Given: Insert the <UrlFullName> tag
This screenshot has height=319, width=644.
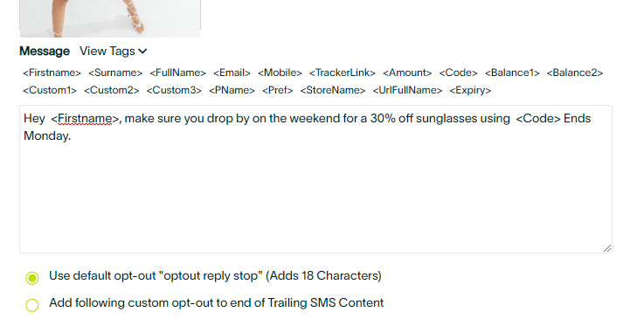Looking at the screenshot, I should 407,90.
